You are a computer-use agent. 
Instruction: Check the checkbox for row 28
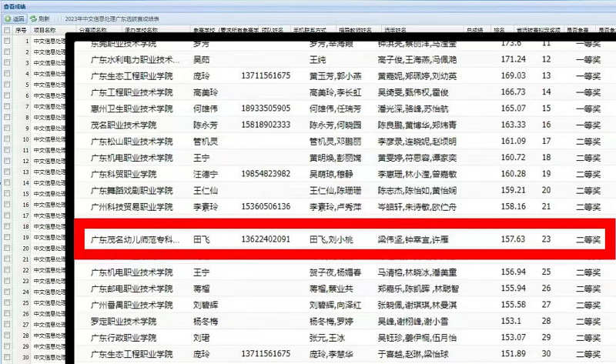7,336
